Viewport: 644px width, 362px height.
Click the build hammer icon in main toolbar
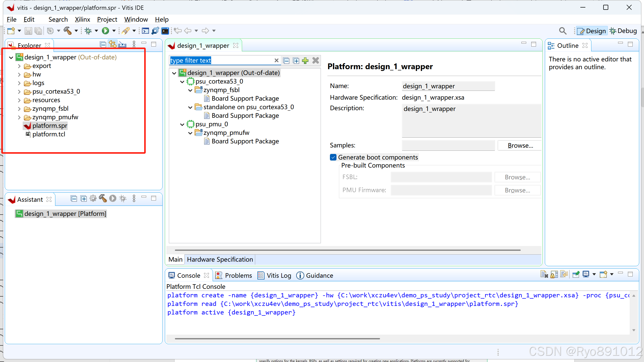tap(67, 31)
